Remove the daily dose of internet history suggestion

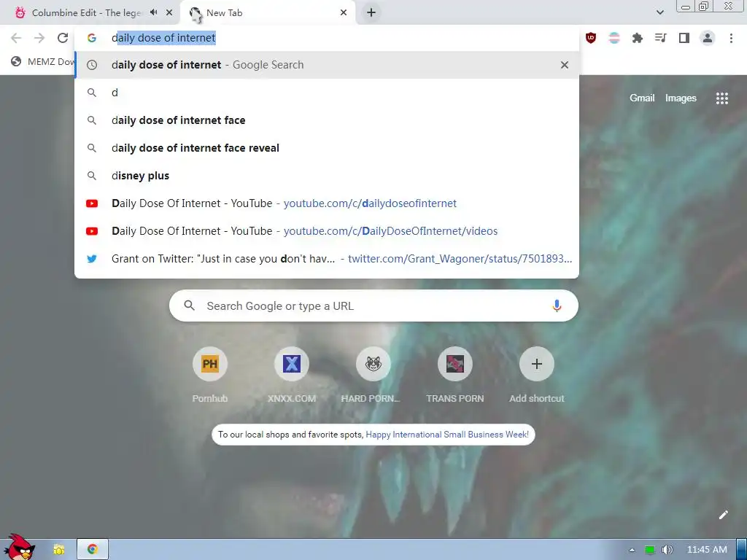pyautogui.click(x=565, y=65)
